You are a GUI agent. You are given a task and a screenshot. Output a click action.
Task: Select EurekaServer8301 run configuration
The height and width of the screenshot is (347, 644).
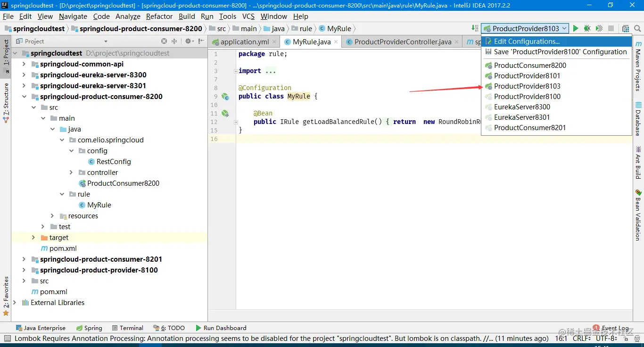pyautogui.click(x=556, y=117)
